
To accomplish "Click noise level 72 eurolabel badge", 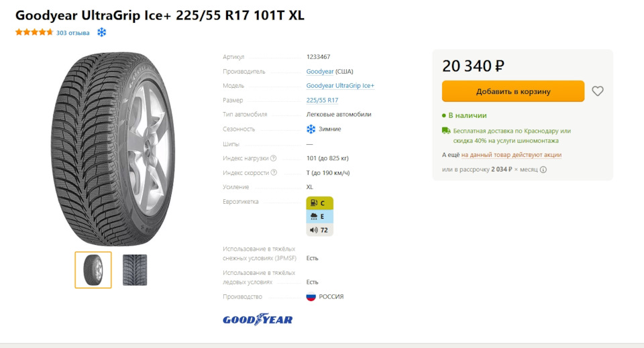I will pyautogui.click(x=319, y=230).
